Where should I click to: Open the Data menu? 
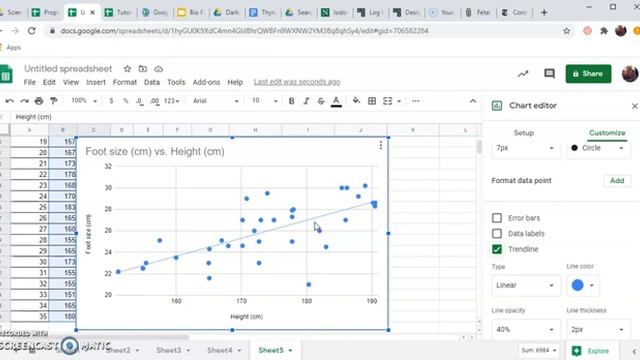click(152, 82)
